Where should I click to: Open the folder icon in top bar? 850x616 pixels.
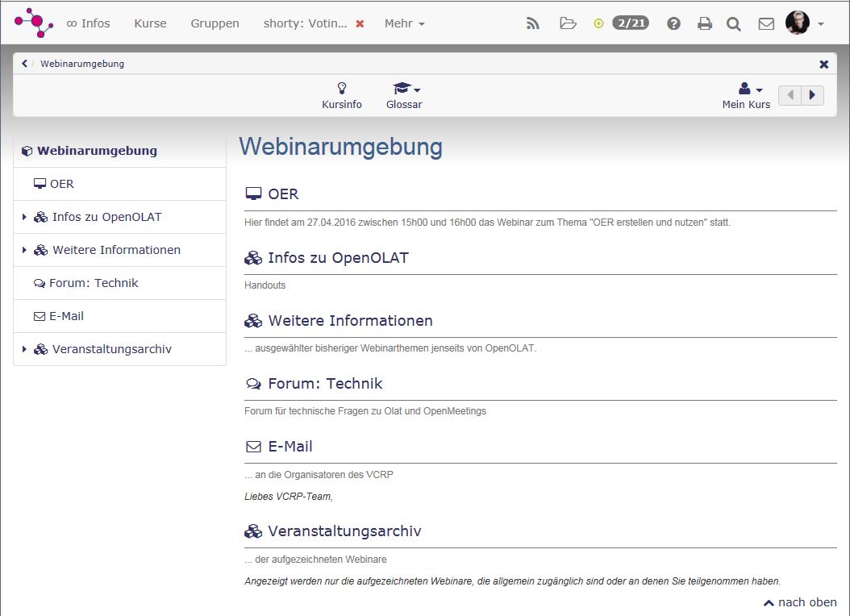pos(569,23)
